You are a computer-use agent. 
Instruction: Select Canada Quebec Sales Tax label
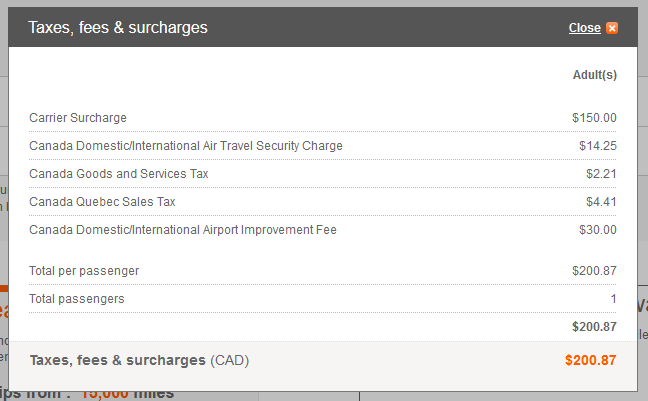[102, 202]
